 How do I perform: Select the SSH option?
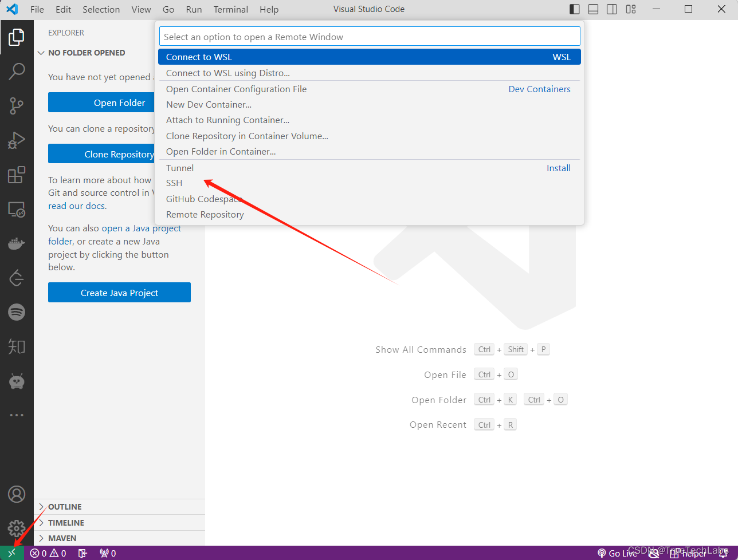point(370,183)
